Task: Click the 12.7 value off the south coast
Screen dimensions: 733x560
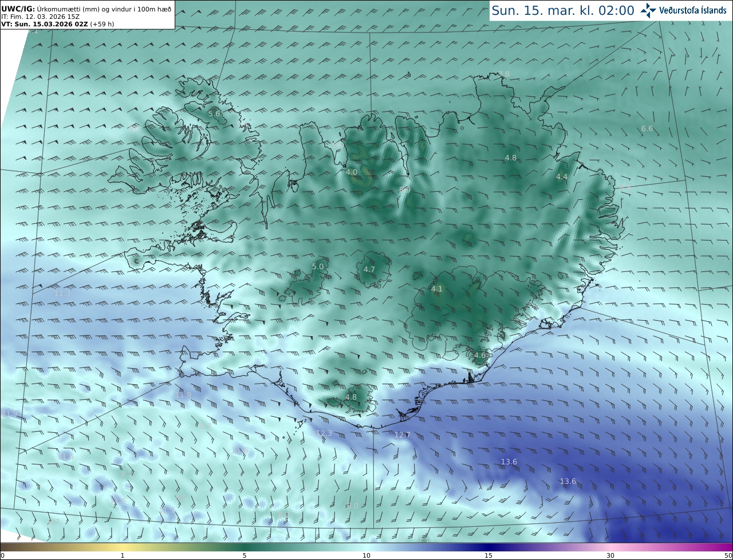Action: click(403, 435)
